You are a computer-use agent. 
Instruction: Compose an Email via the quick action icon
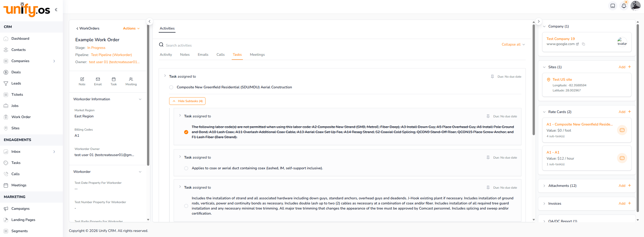click(x=98, y=81)
